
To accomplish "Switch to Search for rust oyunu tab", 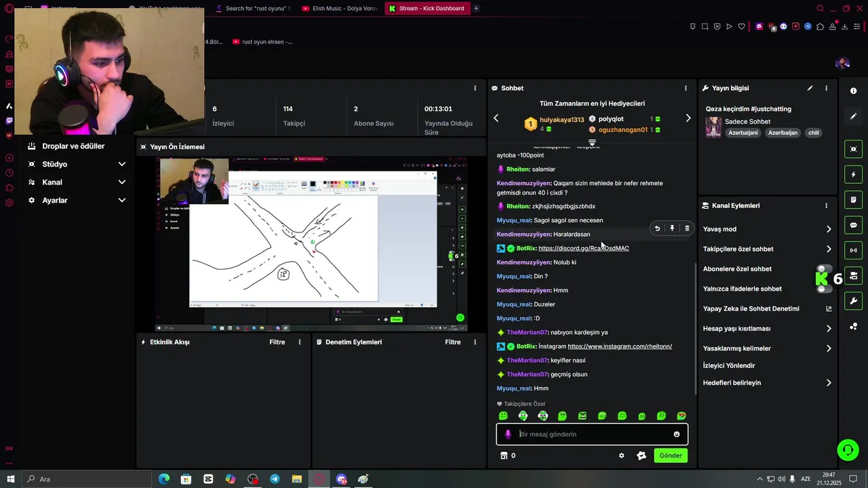I will (254, 8).
